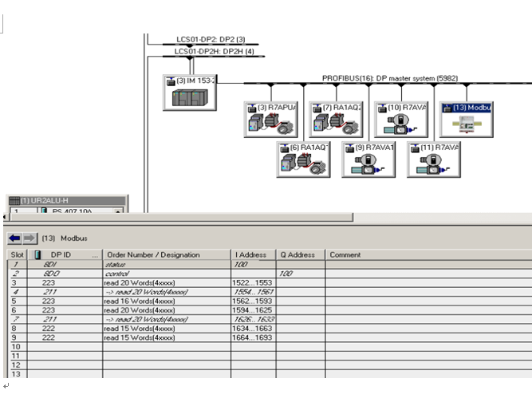Click the PROFIBUS(16) DP master system label

(389, 78)
